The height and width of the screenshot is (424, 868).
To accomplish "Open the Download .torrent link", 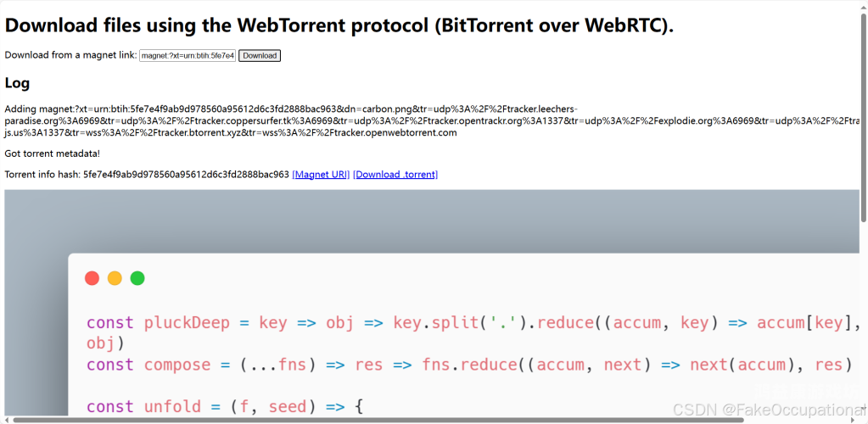I will [395, 175].
